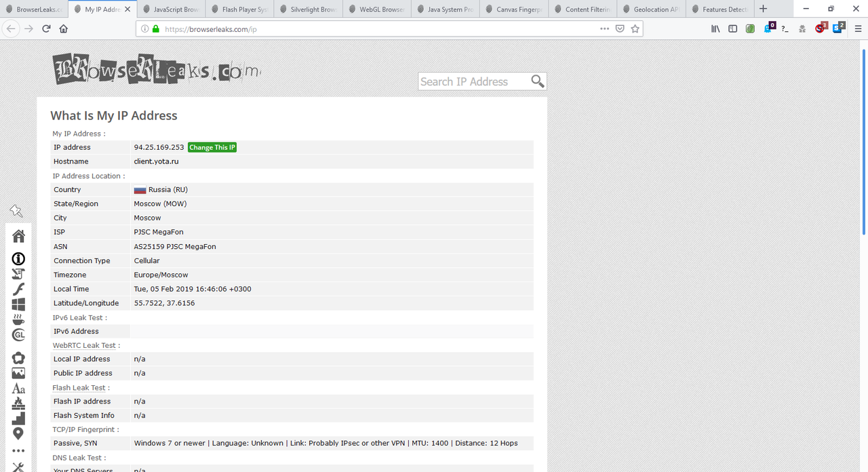Open the Canvas picture icon in sidebar
The image size is (868, 472).
click(x=18, y=374)
